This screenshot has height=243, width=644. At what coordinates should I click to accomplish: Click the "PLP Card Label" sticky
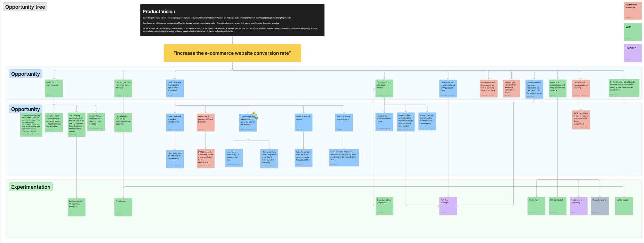(557, 206)
